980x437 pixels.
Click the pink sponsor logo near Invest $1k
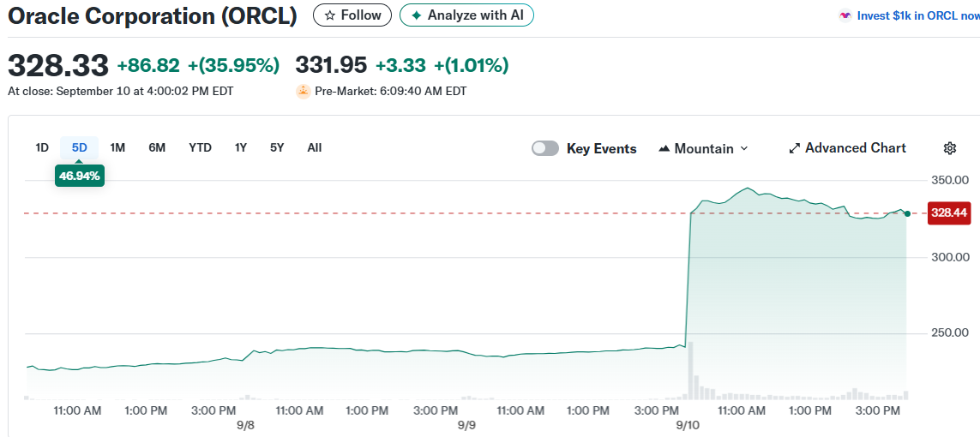click(x=845, y=15)
